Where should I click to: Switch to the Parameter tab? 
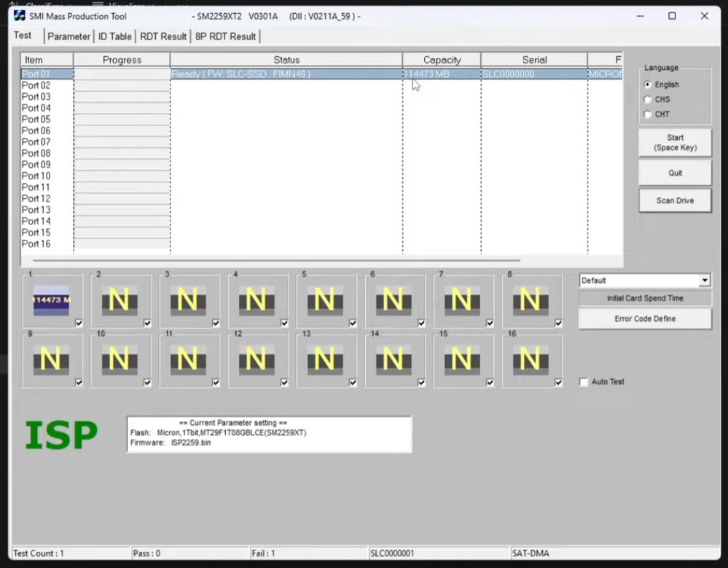(69, 36)
